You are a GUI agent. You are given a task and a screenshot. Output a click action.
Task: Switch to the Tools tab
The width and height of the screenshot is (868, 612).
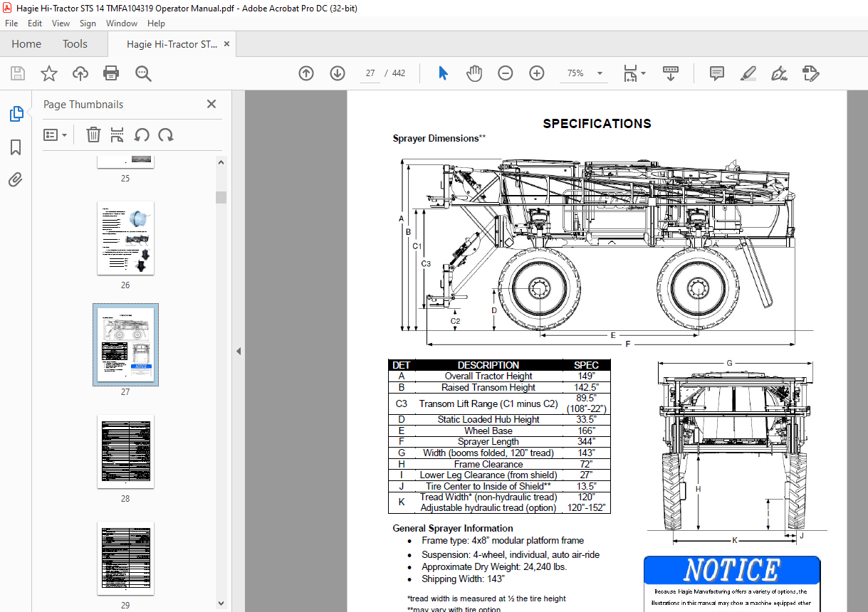click(75, 44)
